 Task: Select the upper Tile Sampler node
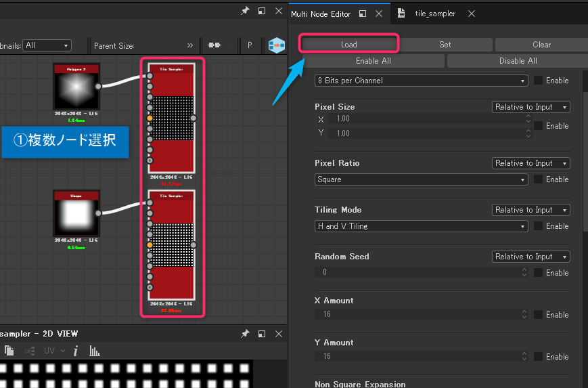tap(171, 118)
